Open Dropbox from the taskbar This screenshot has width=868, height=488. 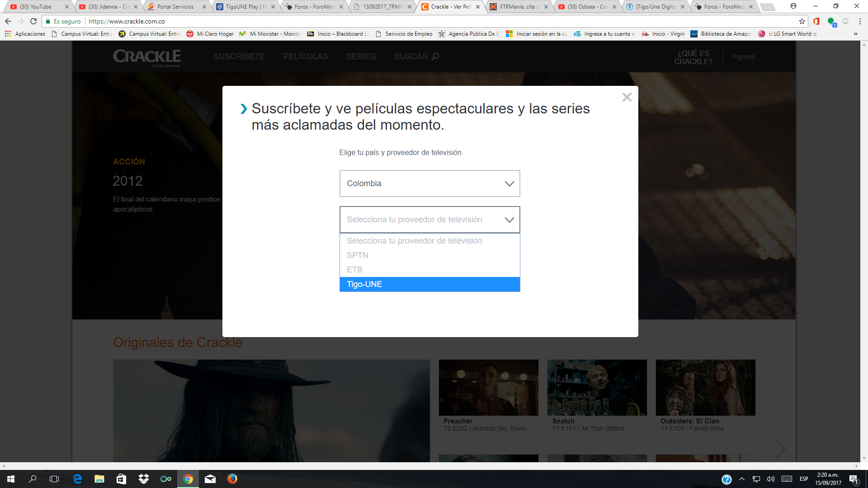pos(144,479)
